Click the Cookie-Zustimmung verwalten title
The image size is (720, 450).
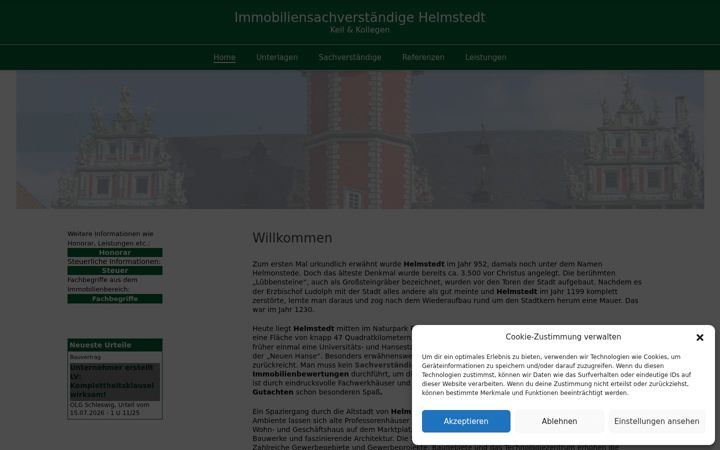[x=563, y=337]
